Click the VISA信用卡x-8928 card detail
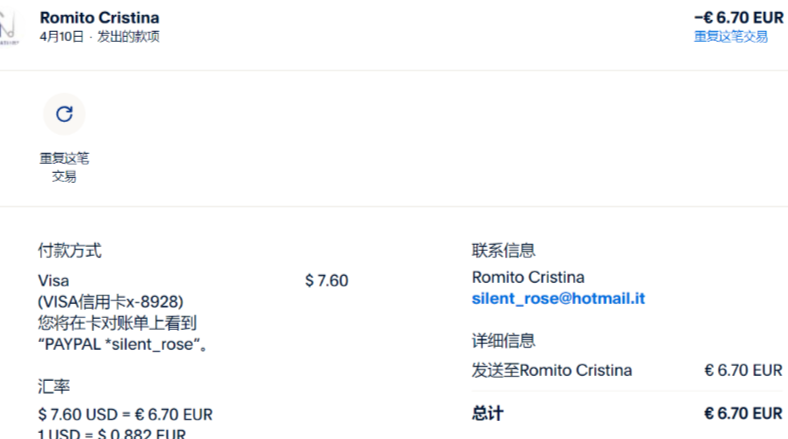The width and height of the screenshot is (788, 439). pos(111,301)
